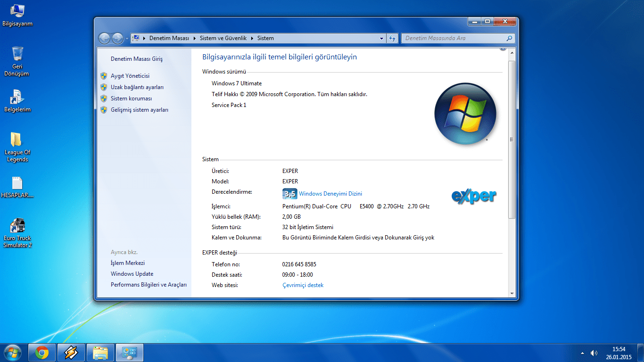Refresh the address bar view
644x362 pixels.
[x=392, y=38]
